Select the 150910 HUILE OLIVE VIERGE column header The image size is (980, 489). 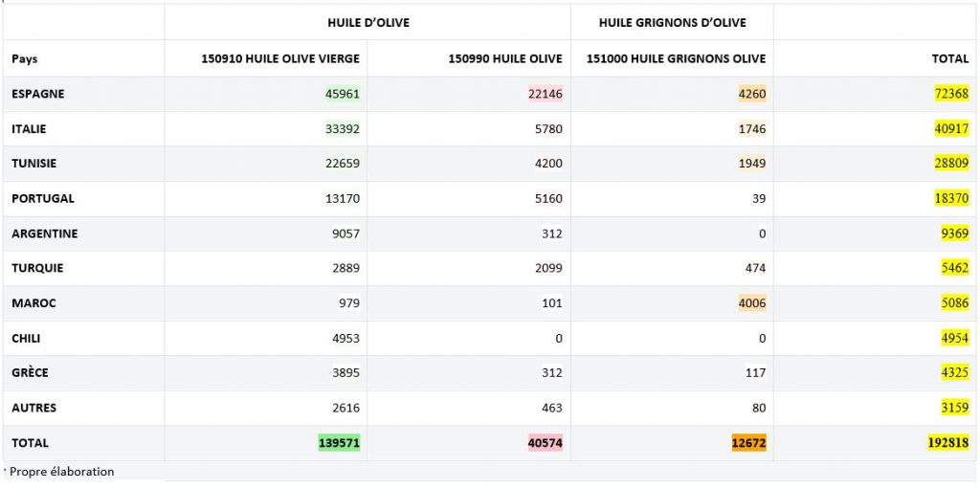click(280, 58)
